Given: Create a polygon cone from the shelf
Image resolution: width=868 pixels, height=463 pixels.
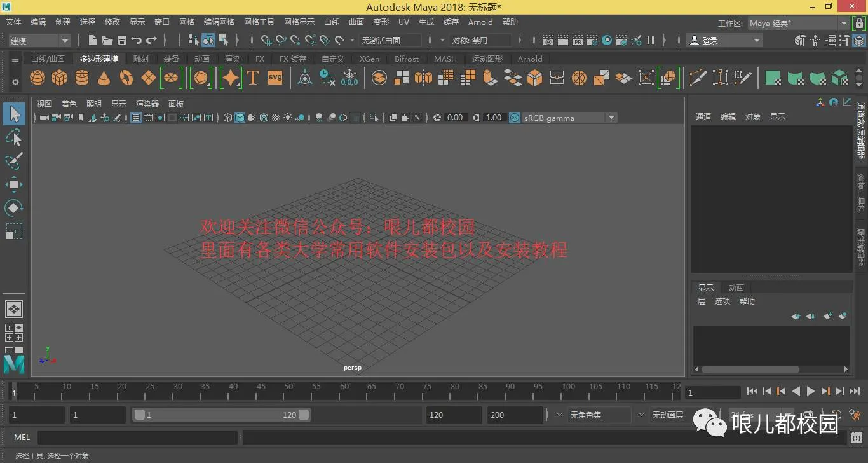Looking at the screenshot, I should pos(104,78).
